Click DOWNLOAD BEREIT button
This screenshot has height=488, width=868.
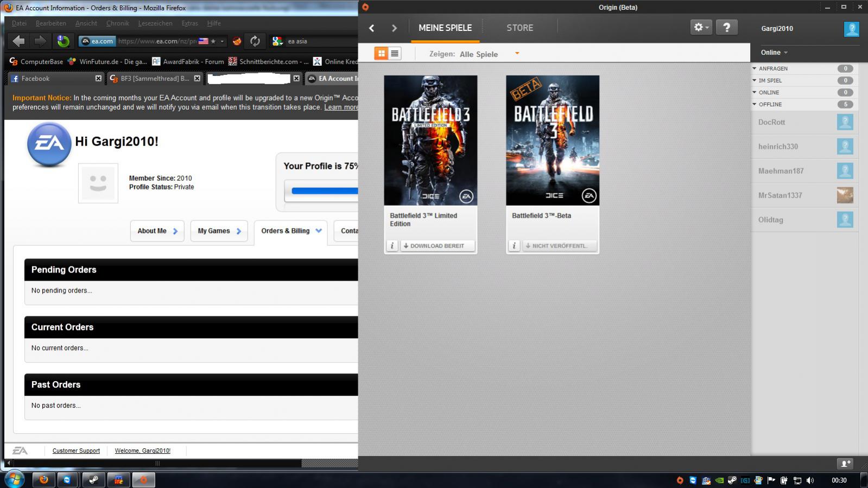click(x=438, y=246)
